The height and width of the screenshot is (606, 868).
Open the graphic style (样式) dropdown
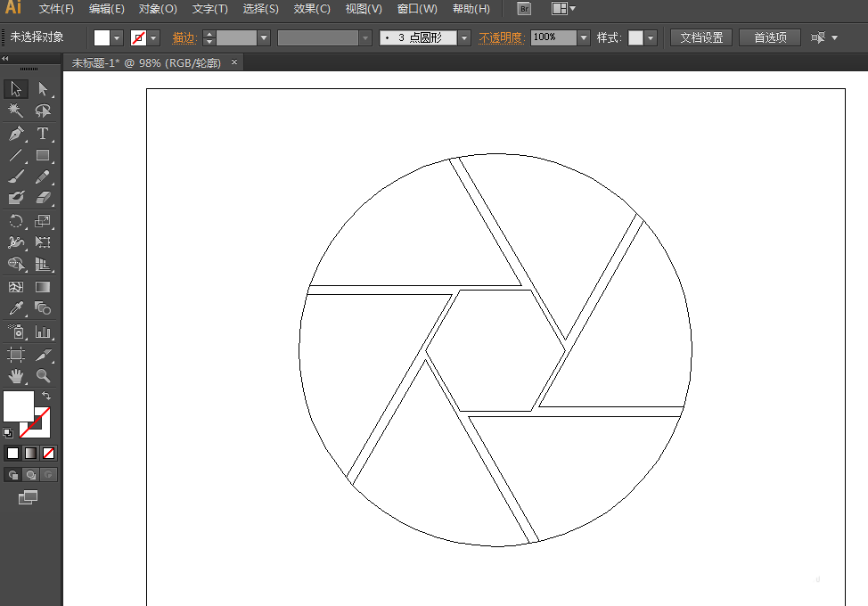tap(651, 37)
